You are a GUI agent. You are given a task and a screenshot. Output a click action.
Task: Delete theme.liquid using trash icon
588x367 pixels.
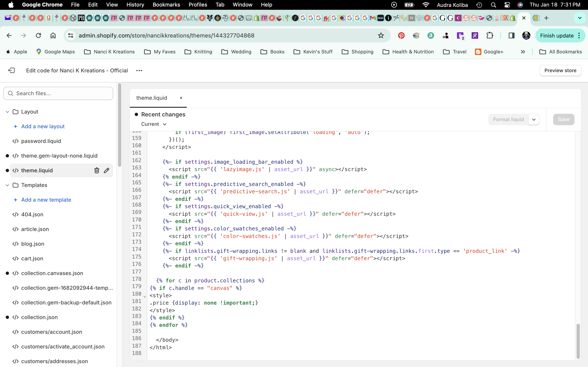[97, 170]
